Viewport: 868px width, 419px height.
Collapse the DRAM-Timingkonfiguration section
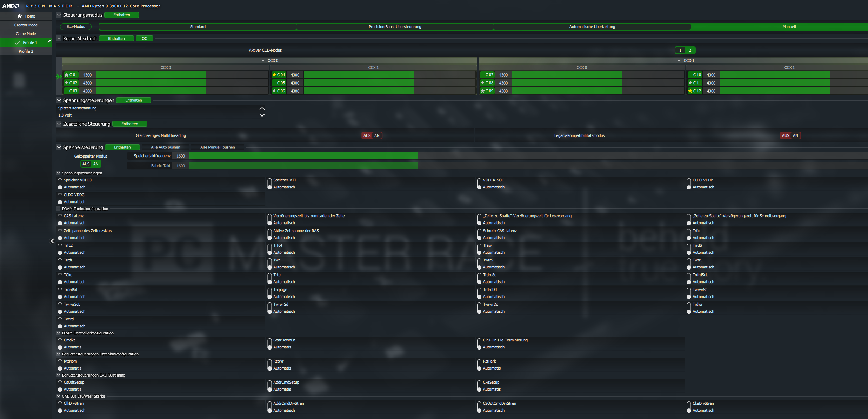click(59, 209)
